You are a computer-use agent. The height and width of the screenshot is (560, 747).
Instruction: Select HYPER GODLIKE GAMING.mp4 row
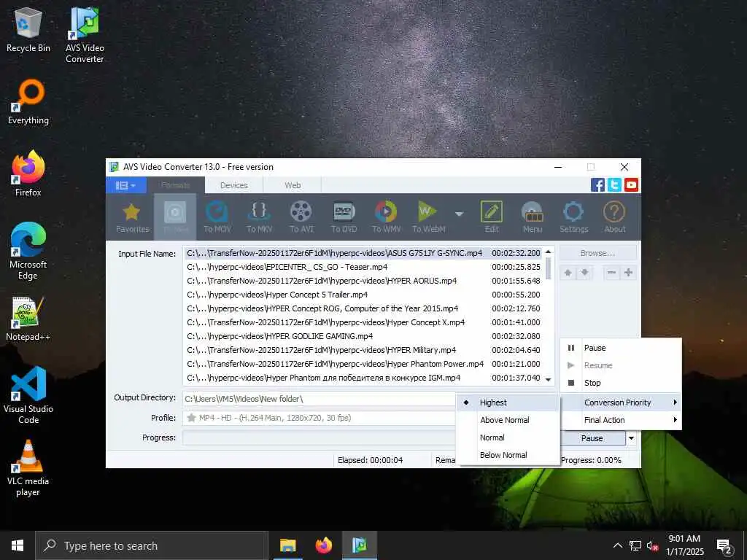coord(363,336)
